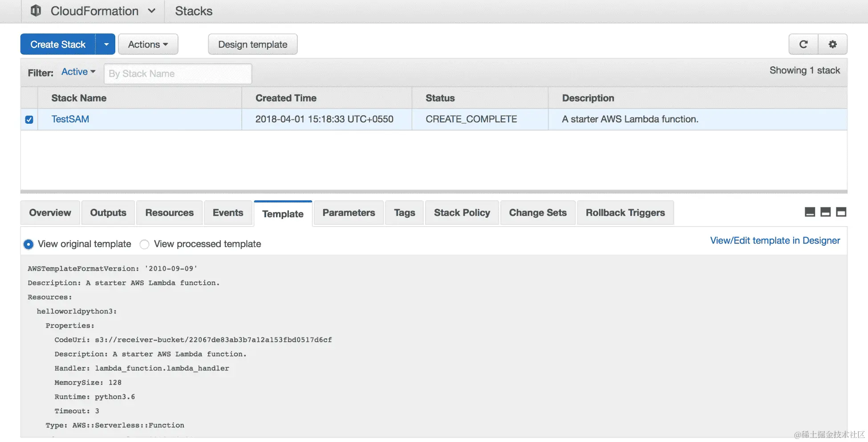Viewport: 868px width, 442px height.
Task: Open the Events tab
Action: tap(228, 213)
